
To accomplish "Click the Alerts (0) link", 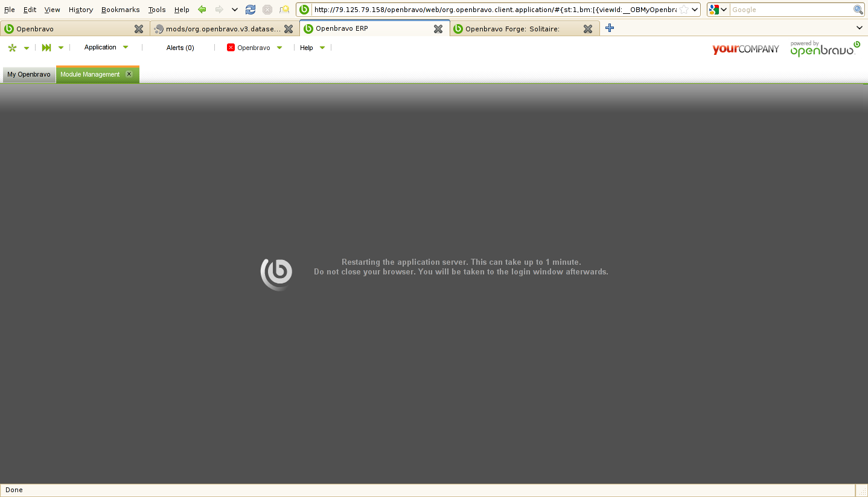I will click(180, 48).
